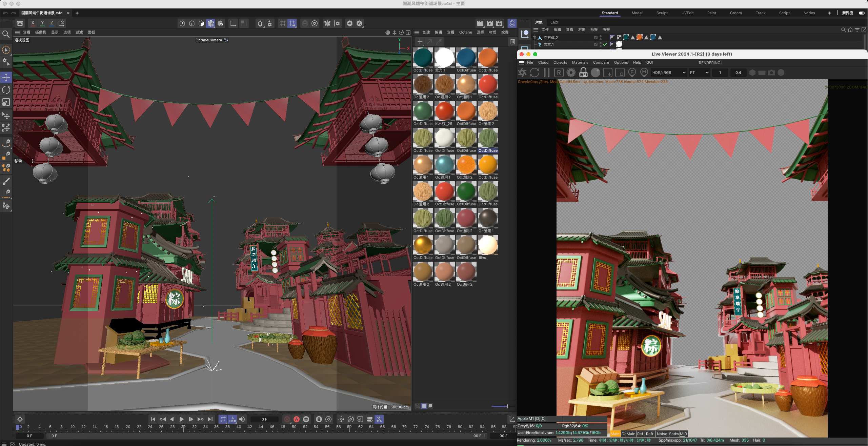Select the Main render pass button
The height and width of the screenshot is (446, 868).
click(615, 434)
